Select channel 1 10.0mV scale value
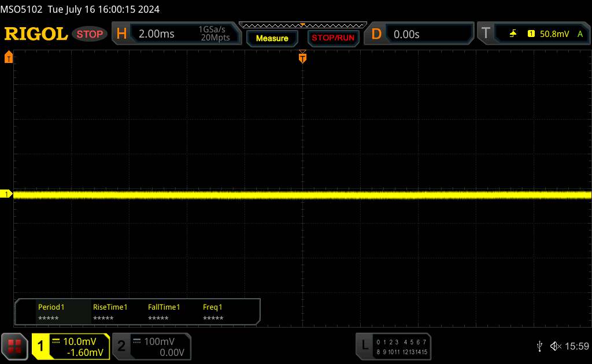 (80, 341)
